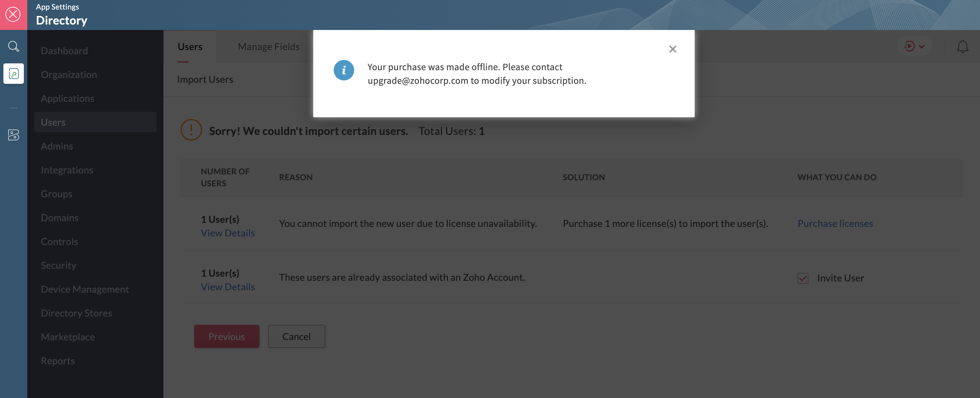Screen dimensions: 980x398
Task: Dismiss the offline purchase dialog with X
Action: click(672, 49)
